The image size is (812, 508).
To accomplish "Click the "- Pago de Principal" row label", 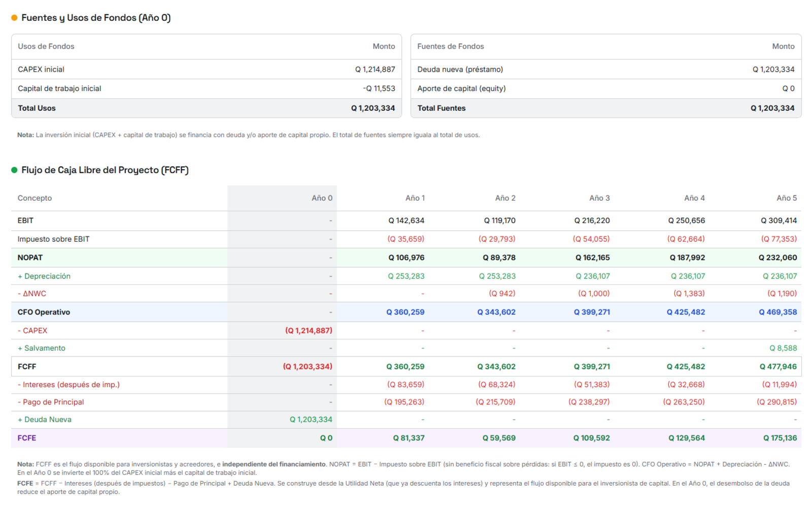I will [51, 402].
